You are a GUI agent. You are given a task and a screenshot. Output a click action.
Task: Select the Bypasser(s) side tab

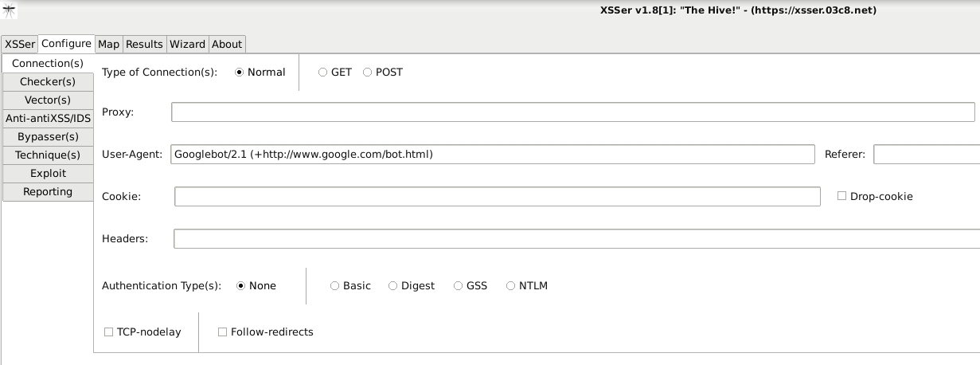(x=48, y=136)
